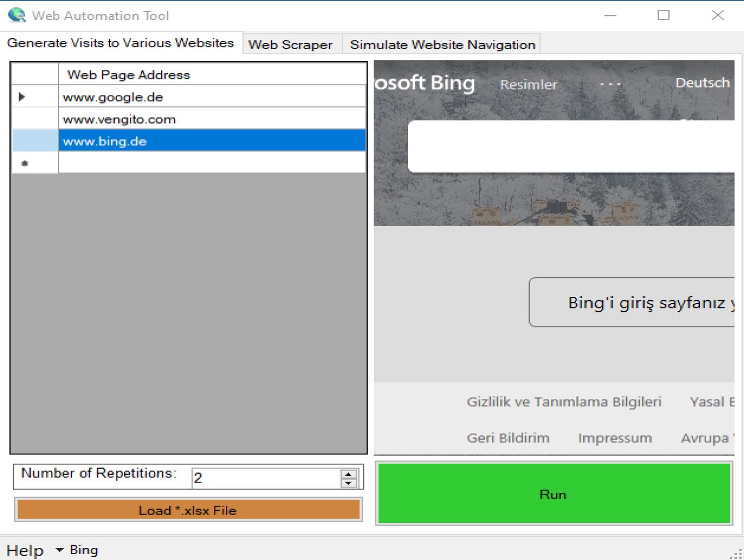Click the Bing'i giriş sayfanız button

click(632, 302)
